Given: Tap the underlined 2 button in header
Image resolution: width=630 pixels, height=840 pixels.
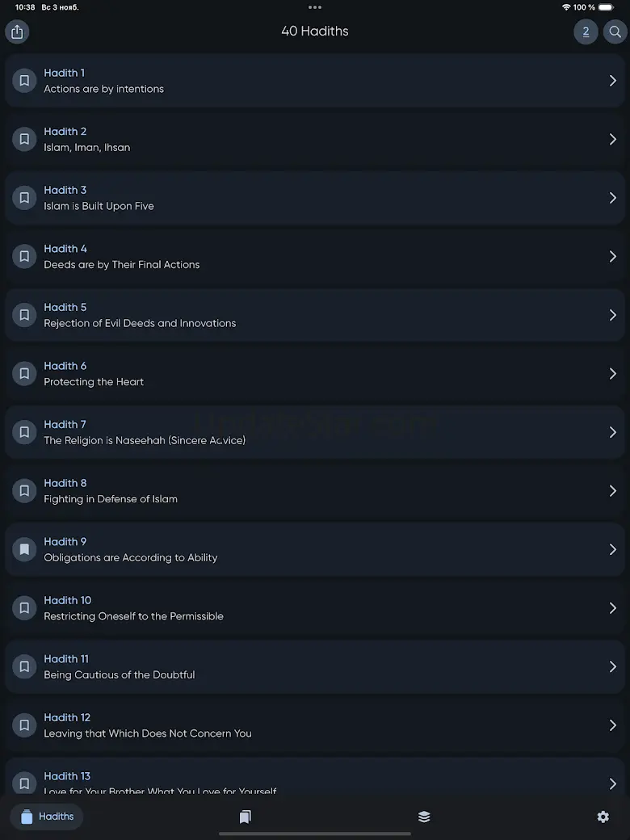Looking at the screenshot, I should click(x=586, y=31).
